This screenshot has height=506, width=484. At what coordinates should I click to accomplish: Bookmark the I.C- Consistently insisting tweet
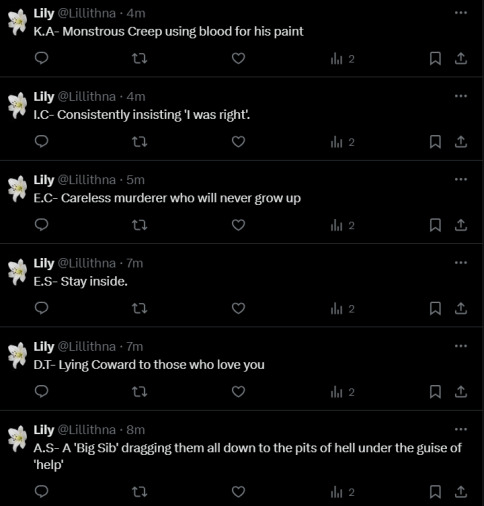435,142
